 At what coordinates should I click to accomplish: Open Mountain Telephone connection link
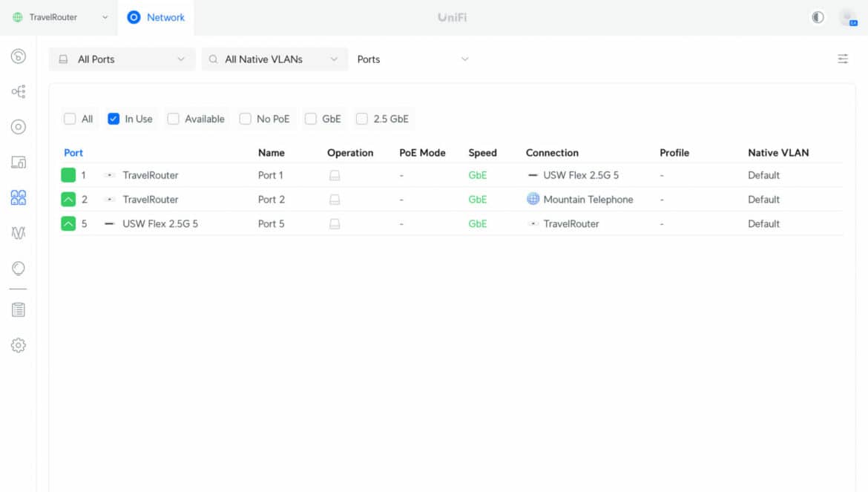[588, 199]
